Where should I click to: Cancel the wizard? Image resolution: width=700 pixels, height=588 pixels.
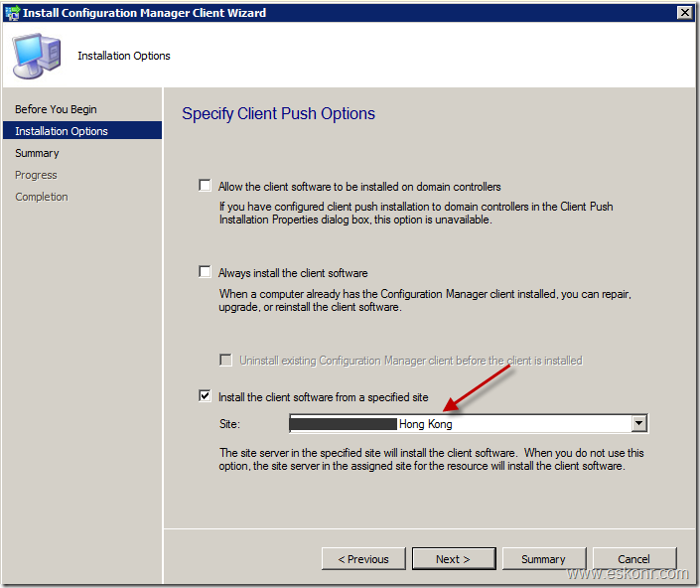633,559
